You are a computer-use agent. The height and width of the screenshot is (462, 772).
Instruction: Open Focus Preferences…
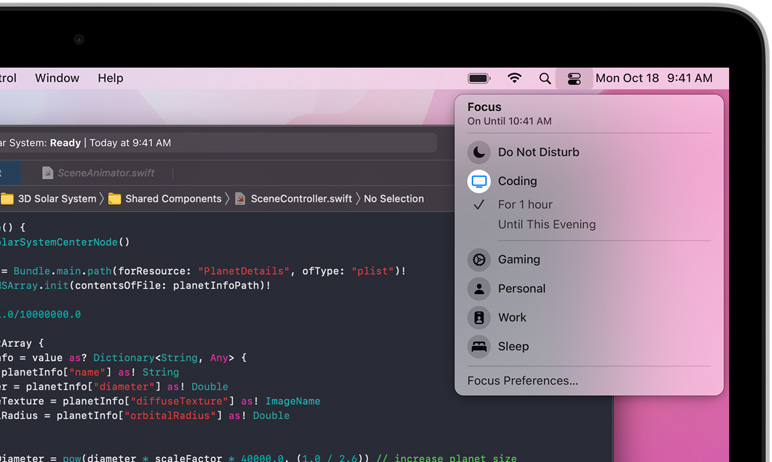[x=522, y=381]
